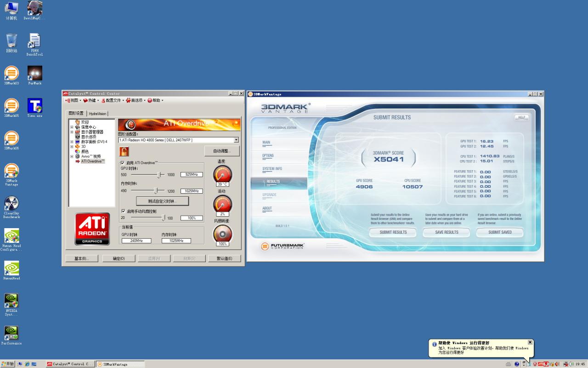
Task: Open the OPTIONS section in 3DMark Vantage
Action: click(268, 155)
